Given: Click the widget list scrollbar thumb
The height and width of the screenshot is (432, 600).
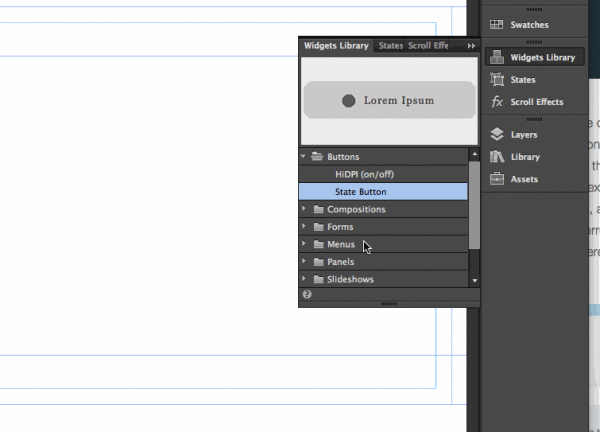Looking at the screenshot, I should (474, 205).
